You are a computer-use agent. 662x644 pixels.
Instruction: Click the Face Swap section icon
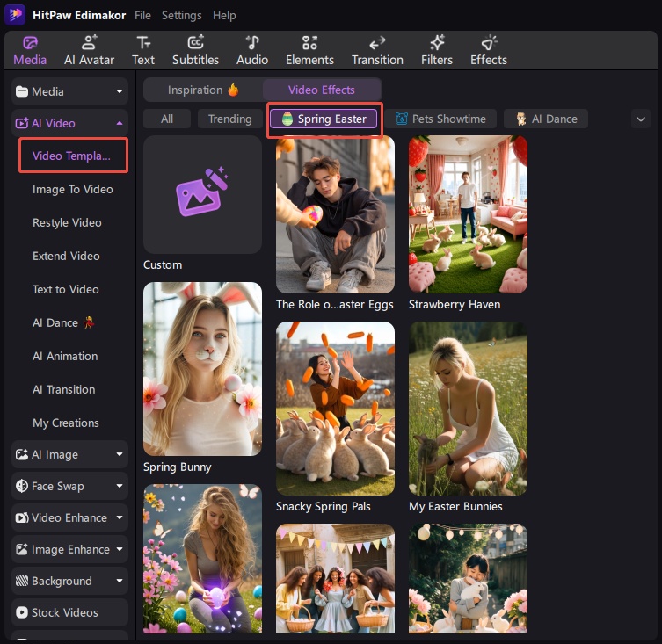(21, 486)
